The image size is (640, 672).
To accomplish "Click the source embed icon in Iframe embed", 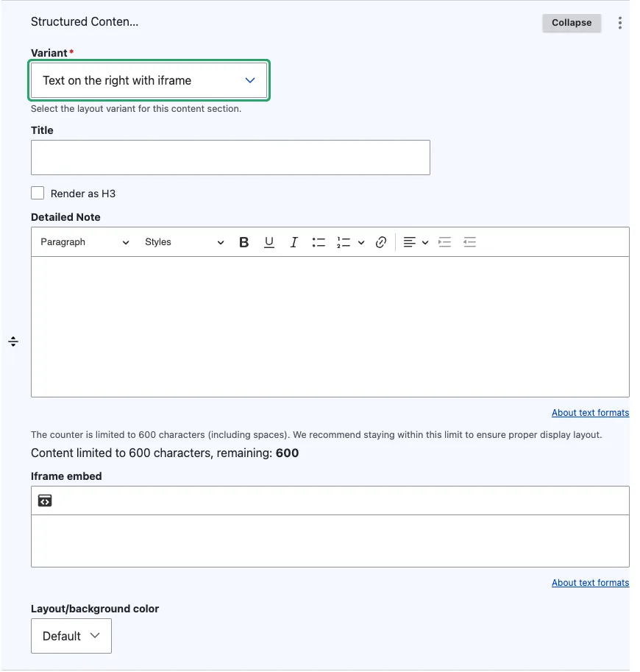I will click(45, 501).
